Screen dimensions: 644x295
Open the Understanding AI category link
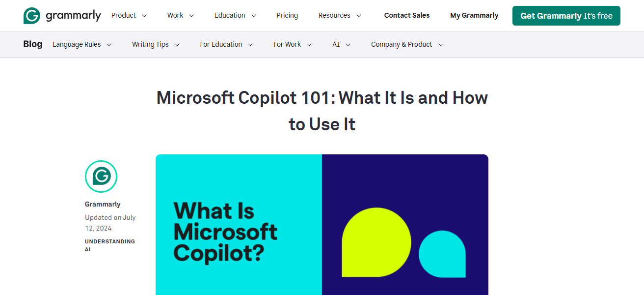click(x=110, y=245)
